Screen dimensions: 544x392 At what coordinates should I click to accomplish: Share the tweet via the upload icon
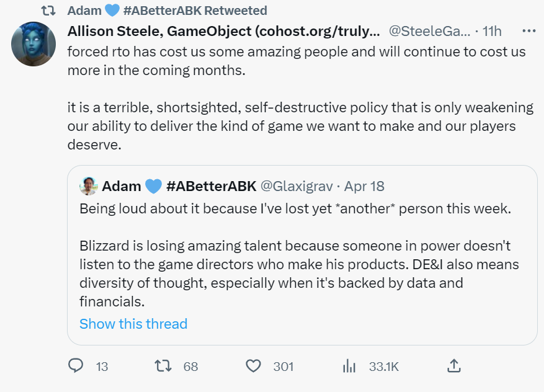click(453, 366)
